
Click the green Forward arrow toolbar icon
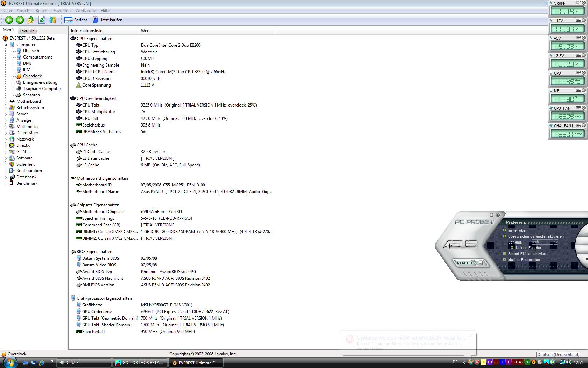(x=20, y=20)
